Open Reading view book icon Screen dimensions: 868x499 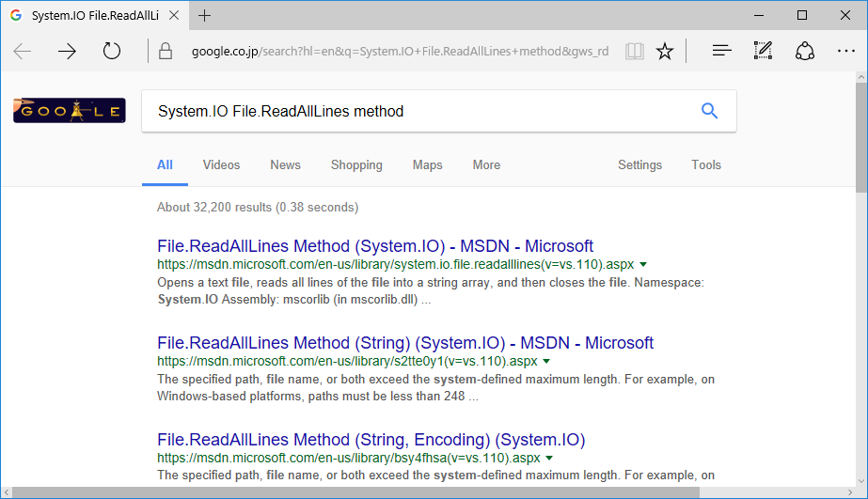click(635, 52)
